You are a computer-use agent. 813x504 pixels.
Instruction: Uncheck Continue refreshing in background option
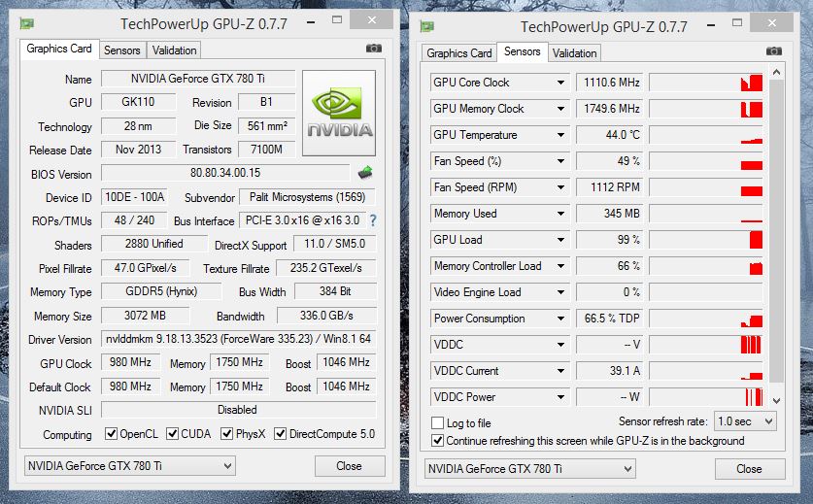pyautogui.click(x=438, y=441)
